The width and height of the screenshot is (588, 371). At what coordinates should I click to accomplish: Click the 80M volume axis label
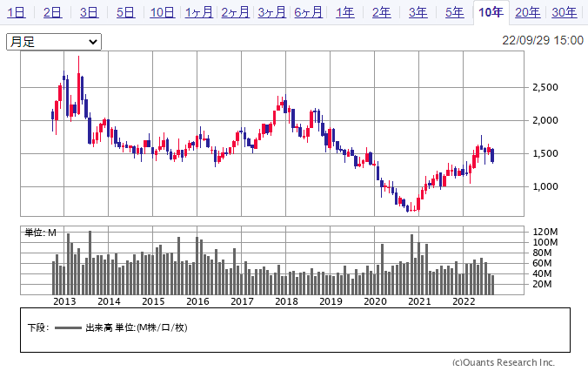[542, 253]
